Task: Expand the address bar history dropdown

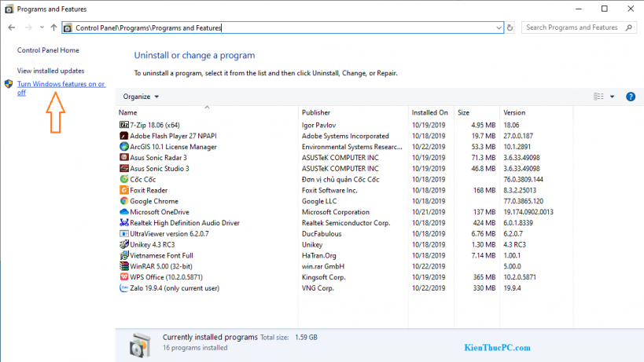Action: click(x=499, y=27)
